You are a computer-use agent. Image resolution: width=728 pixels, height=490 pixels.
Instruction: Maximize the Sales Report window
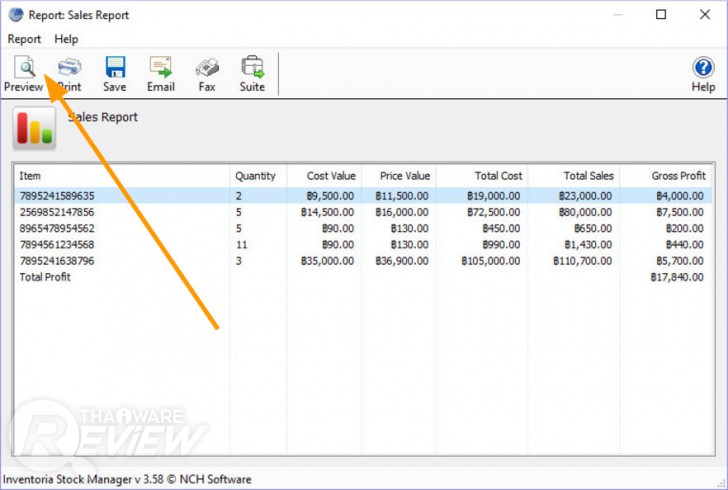coord(661,15)
